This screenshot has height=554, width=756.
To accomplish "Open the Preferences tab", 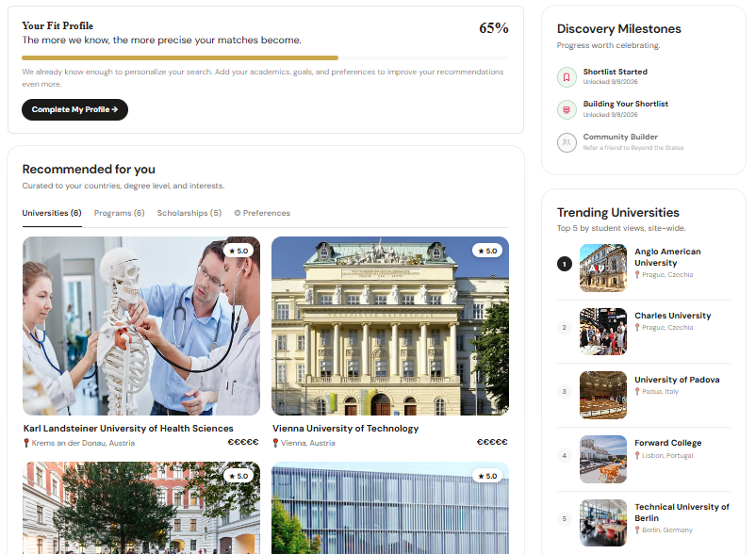I will point(262,213).
